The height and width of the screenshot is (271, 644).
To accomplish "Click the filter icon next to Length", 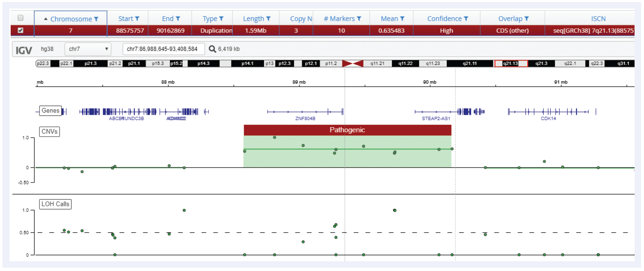I will (x=268, y=19).
